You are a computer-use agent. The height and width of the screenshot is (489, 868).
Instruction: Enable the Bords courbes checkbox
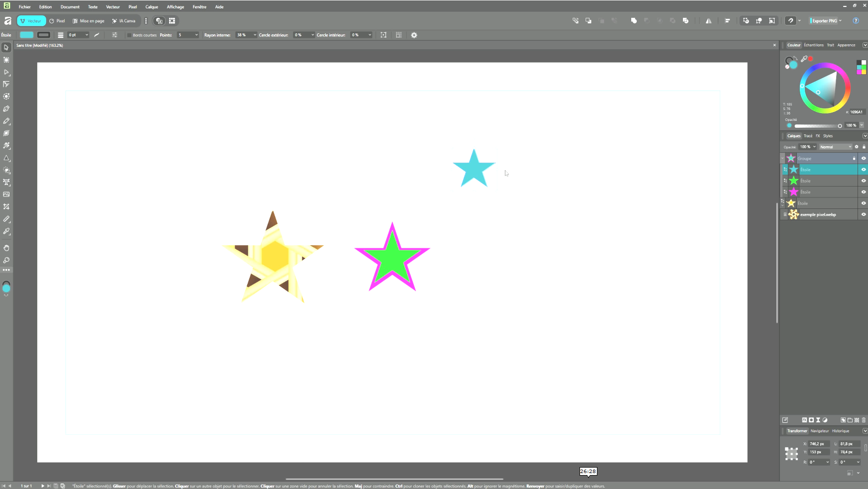(x=129, y=35)
